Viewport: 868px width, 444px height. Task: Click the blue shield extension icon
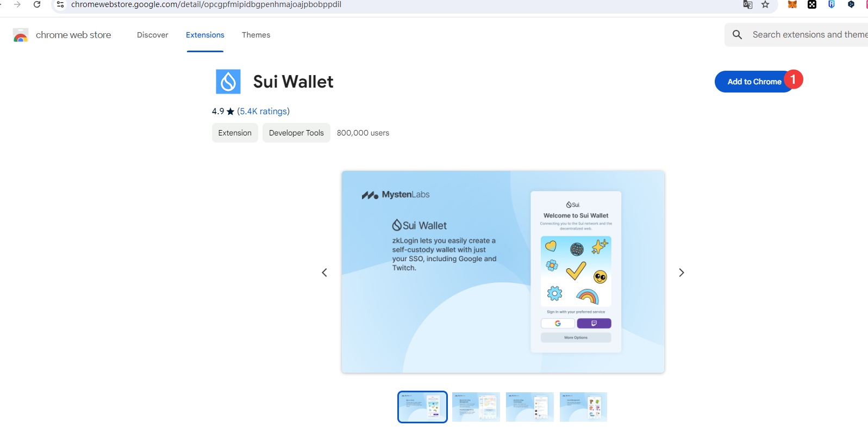[831, 4]
